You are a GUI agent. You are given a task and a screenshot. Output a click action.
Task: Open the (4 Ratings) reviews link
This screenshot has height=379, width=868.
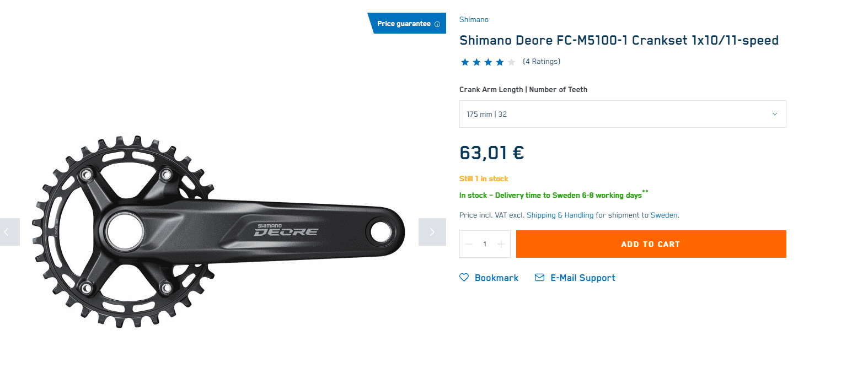[542, 62]
